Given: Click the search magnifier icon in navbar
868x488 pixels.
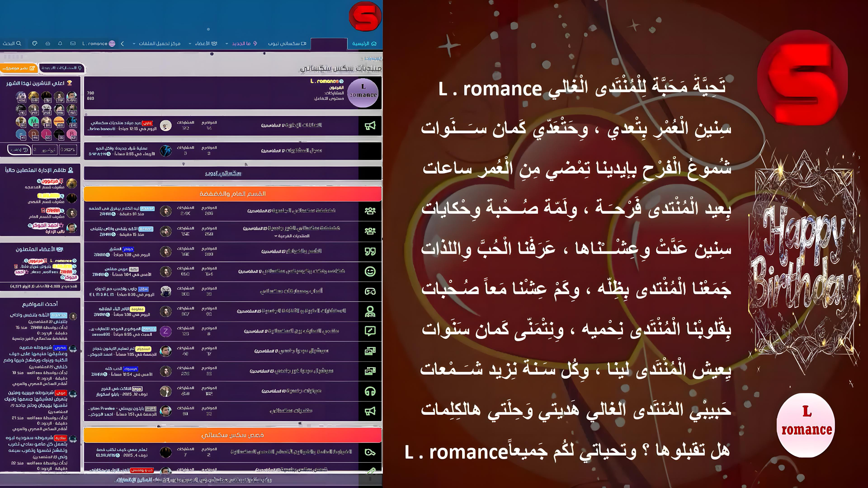Looking at the screenshot, I should (x=19, y=43).
